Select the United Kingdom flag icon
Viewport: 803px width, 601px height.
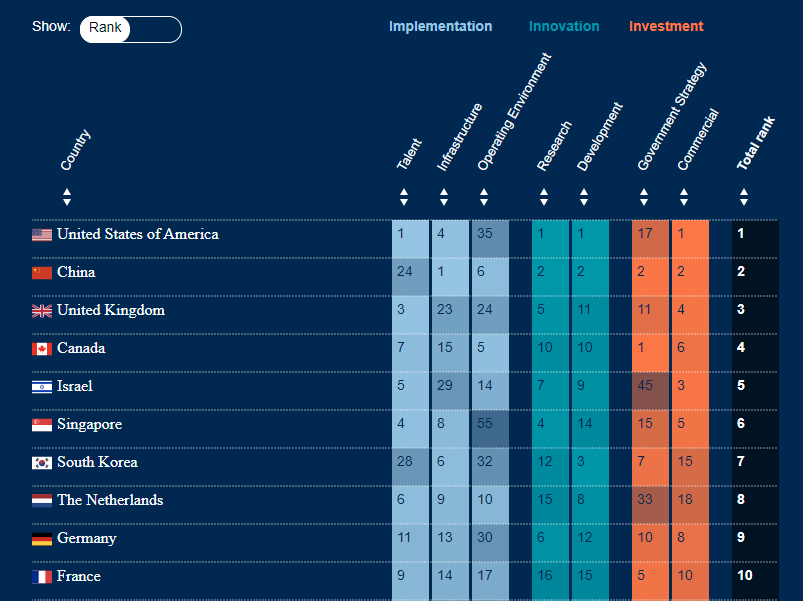(40, 310)
